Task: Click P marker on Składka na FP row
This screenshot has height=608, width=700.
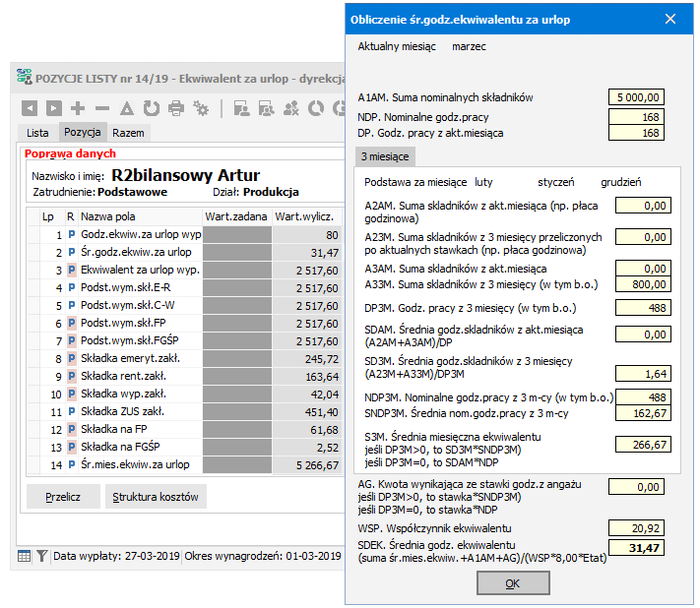Action: coord(72,429)
